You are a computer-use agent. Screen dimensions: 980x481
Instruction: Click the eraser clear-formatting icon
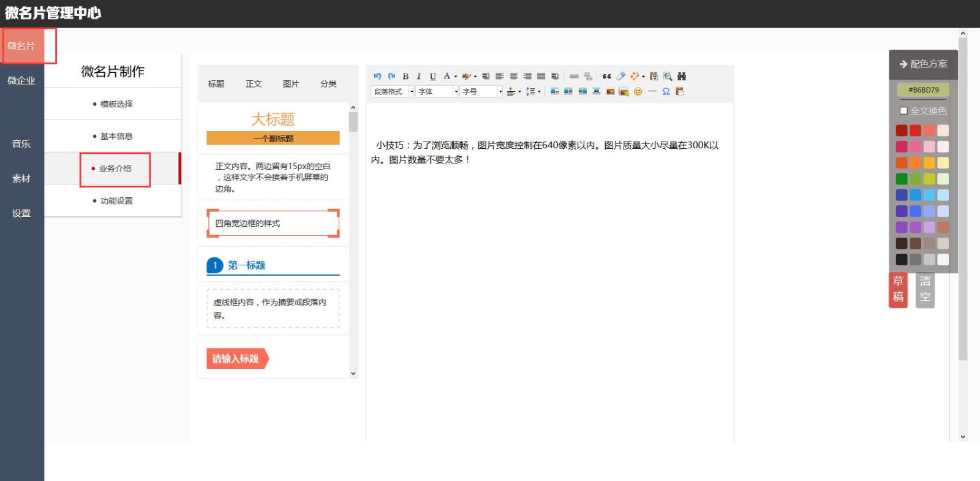click(x=620, y=77)
